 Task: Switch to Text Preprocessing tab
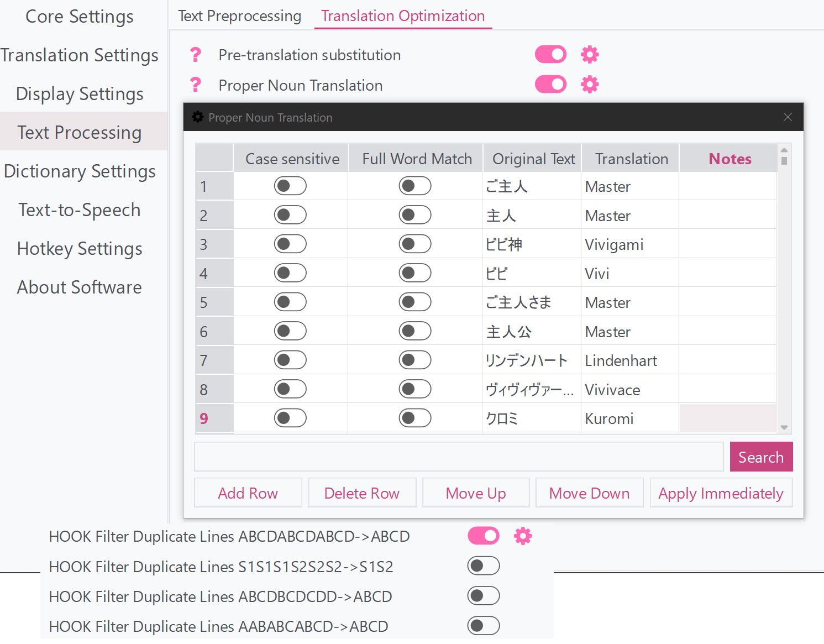tap(240, 16)
